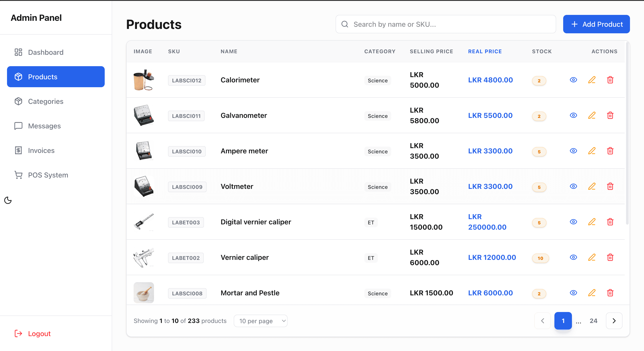The image size is (644, 351).
Task: Delete the Voltmeter trash icon
Action: (610, 186)
